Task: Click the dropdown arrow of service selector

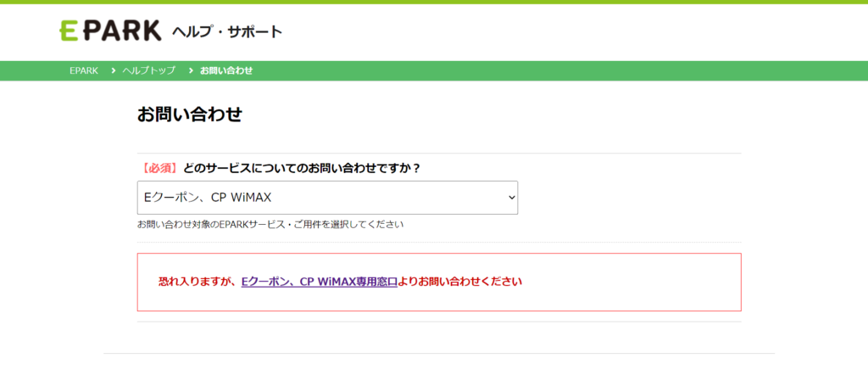Action: 510,197
